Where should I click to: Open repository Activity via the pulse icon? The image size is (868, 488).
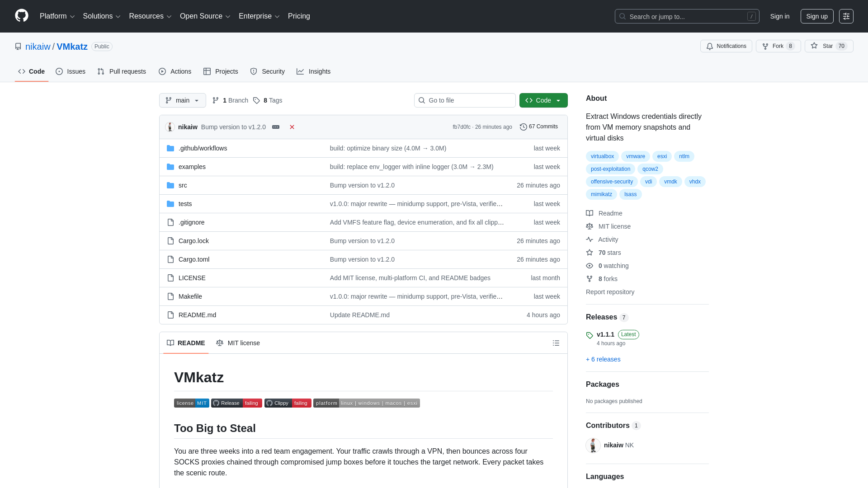pyautogui.click(x=589, y=239)
